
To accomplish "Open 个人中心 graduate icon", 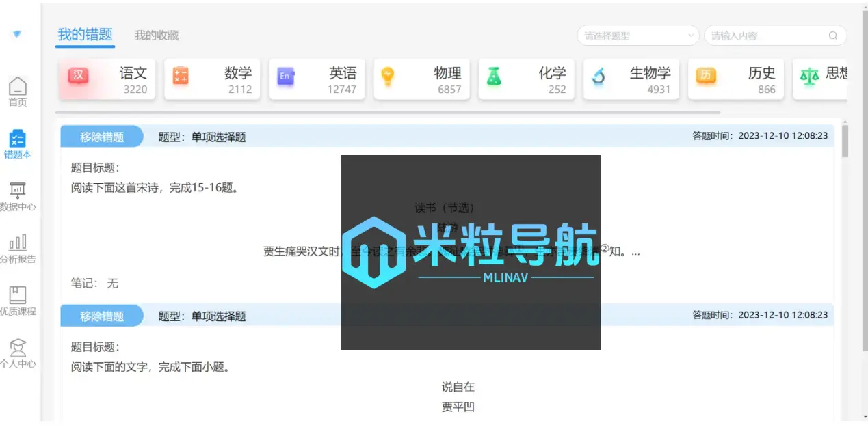I will click(x=18, y=347).
